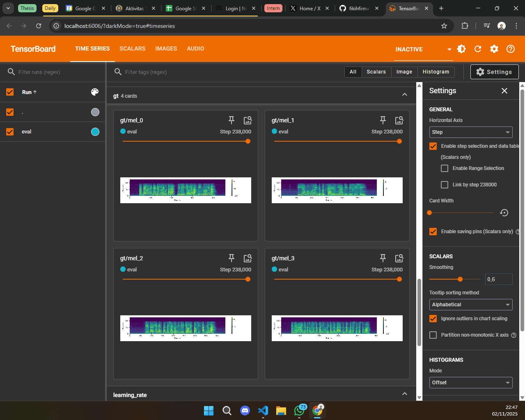
Task: Filter cards to Histogram only
Action: pos(436,72)
